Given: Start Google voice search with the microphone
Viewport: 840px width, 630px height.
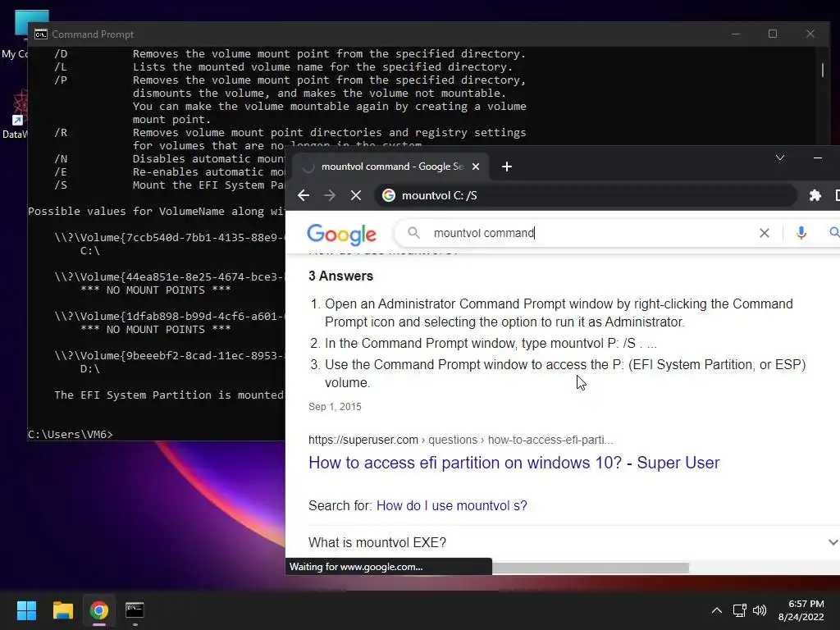Looking at the screenshot, I should [801, 233].
